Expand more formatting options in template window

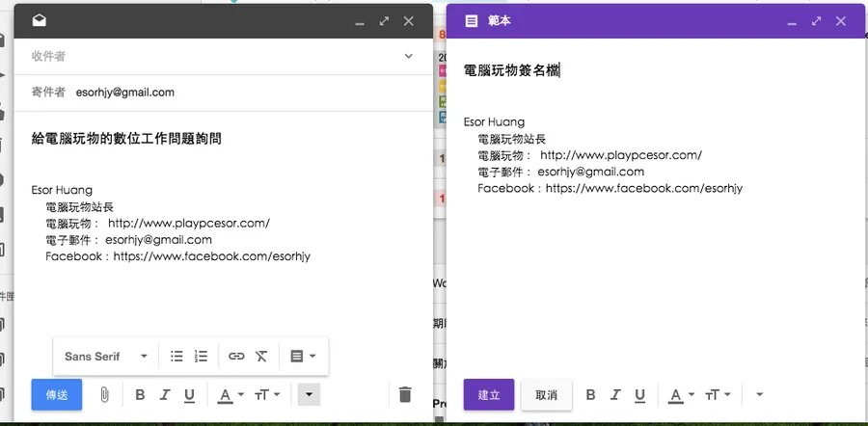[x=760, y=394]
